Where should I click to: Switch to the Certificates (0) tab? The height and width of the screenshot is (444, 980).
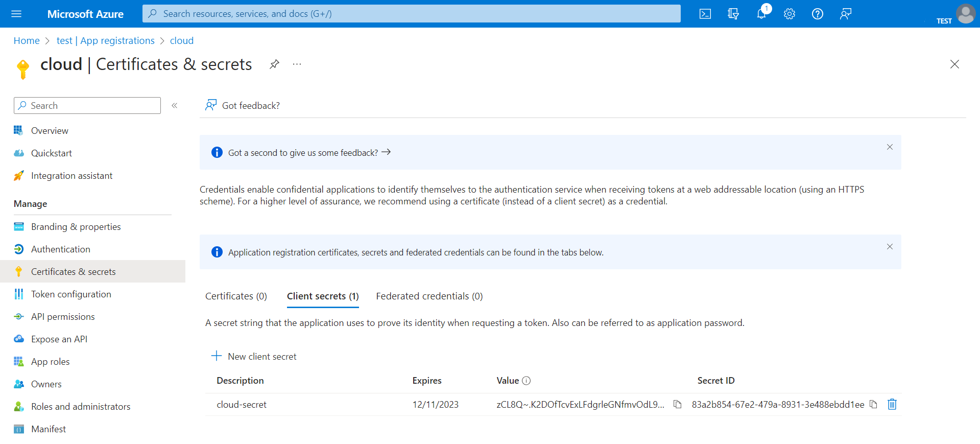click(x=236, y=296)
